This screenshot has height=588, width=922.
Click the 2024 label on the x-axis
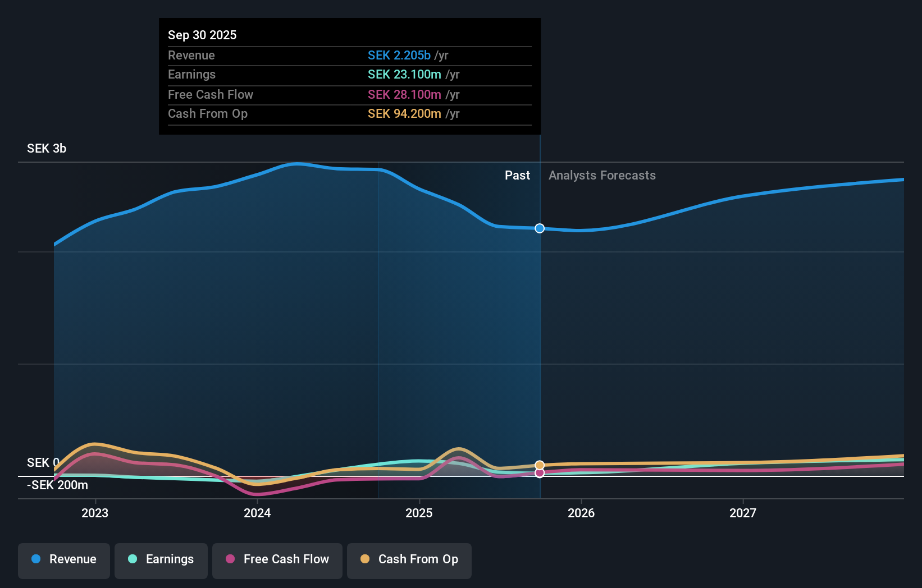tap(257, 513)
